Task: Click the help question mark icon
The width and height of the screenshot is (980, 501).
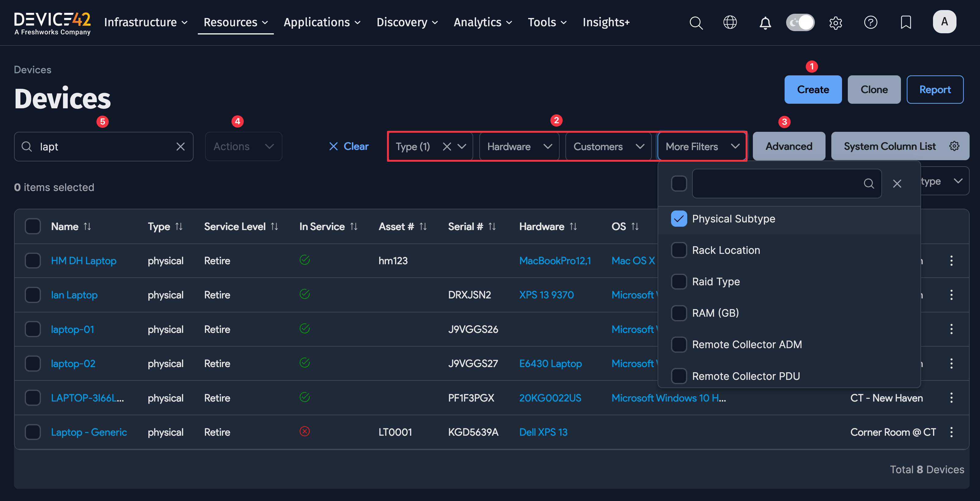Action: tap(871, 23)
